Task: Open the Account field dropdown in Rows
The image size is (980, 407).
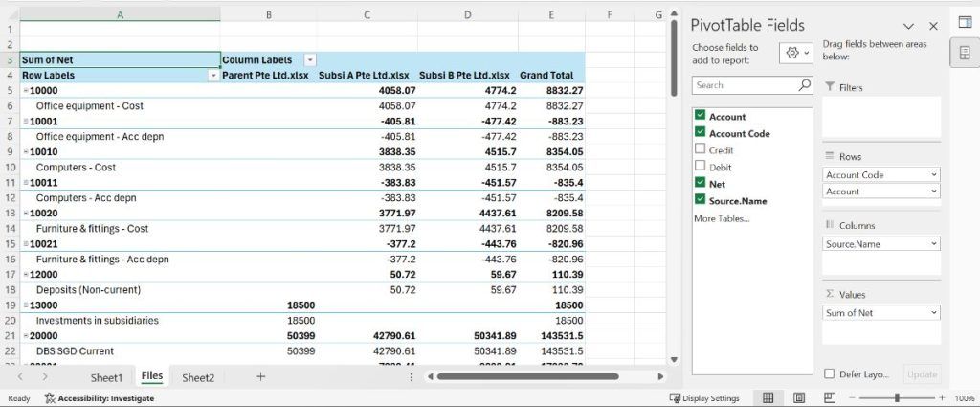Action: coord(934,192)
